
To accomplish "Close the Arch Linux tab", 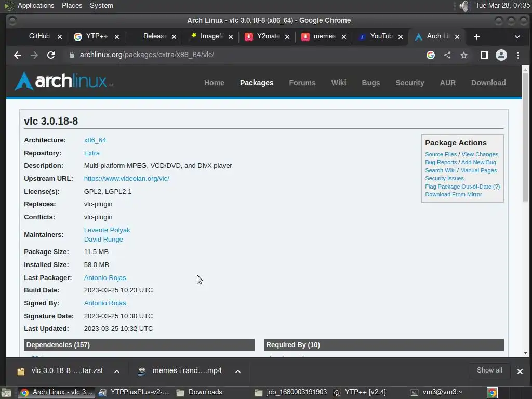I will click(x=457, y=37).
